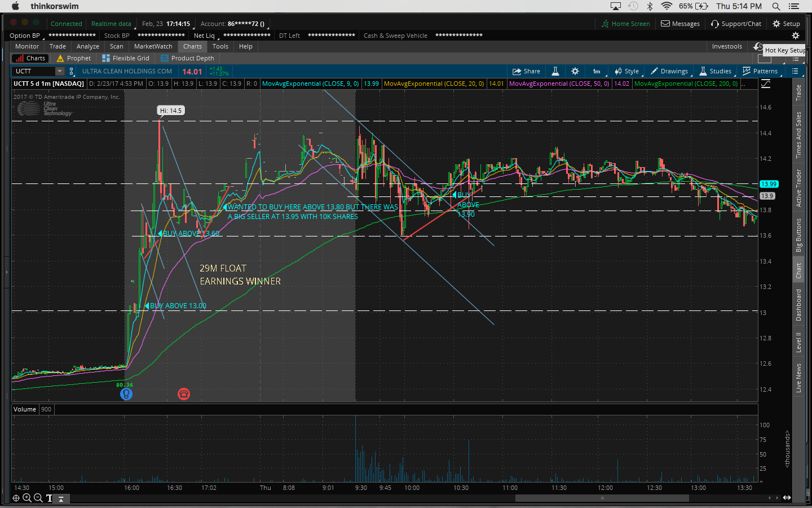This screenshot has height=508, width=812.
Task: Click the red conference call phone marker
Action: [184, 394]
